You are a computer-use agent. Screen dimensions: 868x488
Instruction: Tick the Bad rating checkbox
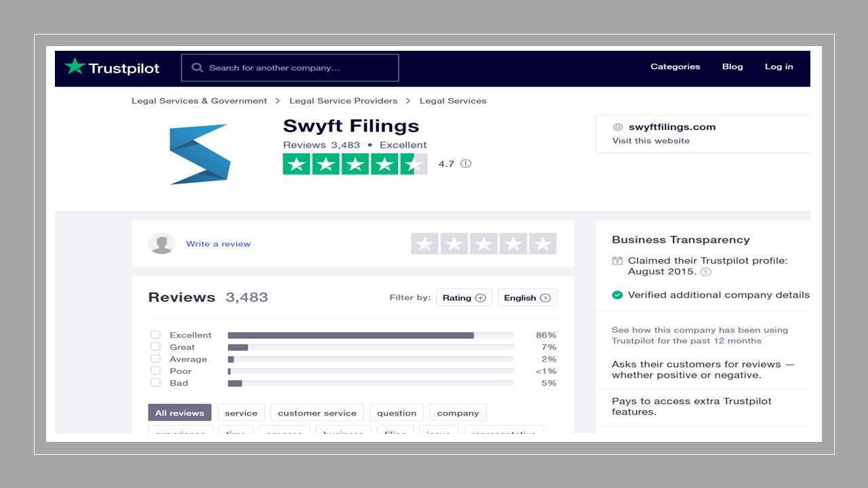(x=156, y=383)
